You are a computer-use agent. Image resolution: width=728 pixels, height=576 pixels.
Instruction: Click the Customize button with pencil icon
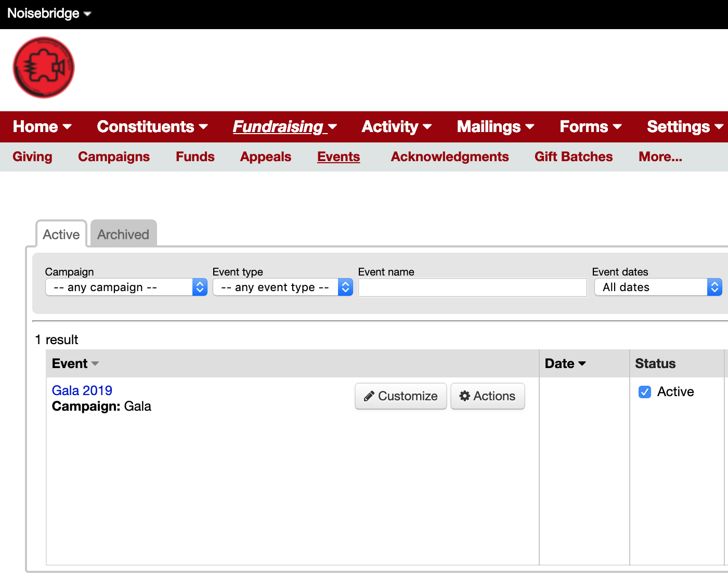tap(400, 396)
